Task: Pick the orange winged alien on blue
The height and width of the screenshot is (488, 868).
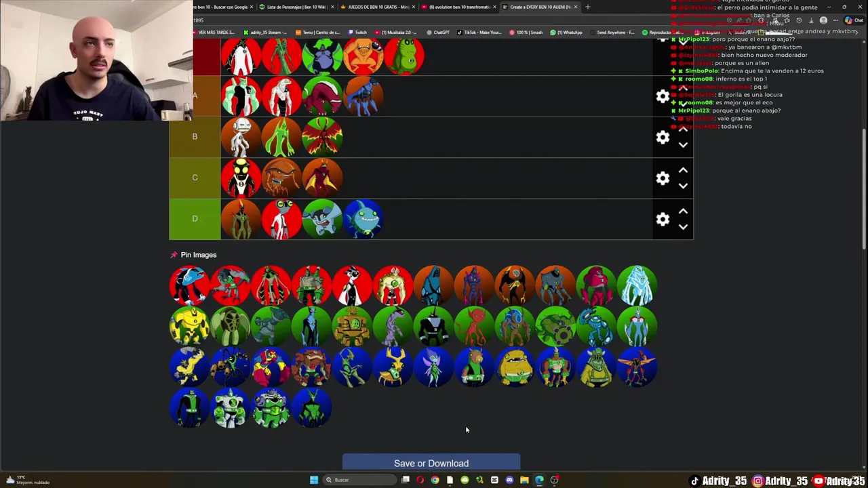Action: click(637, 367)
